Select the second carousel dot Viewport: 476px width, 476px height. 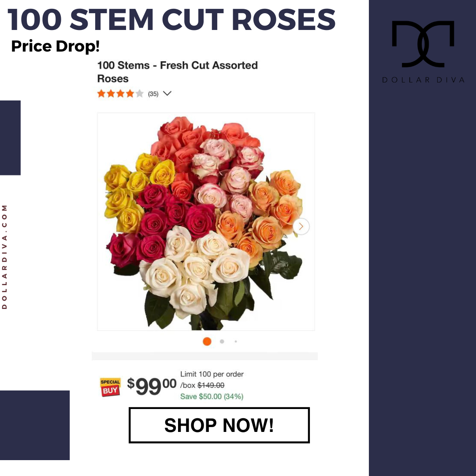pyautogui.click(x=222, y=342)
